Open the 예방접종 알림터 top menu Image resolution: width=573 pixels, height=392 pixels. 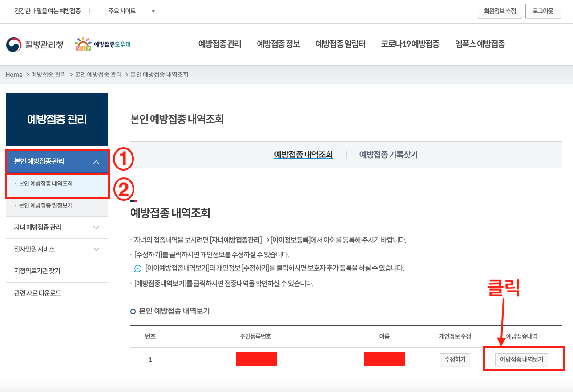340,44
